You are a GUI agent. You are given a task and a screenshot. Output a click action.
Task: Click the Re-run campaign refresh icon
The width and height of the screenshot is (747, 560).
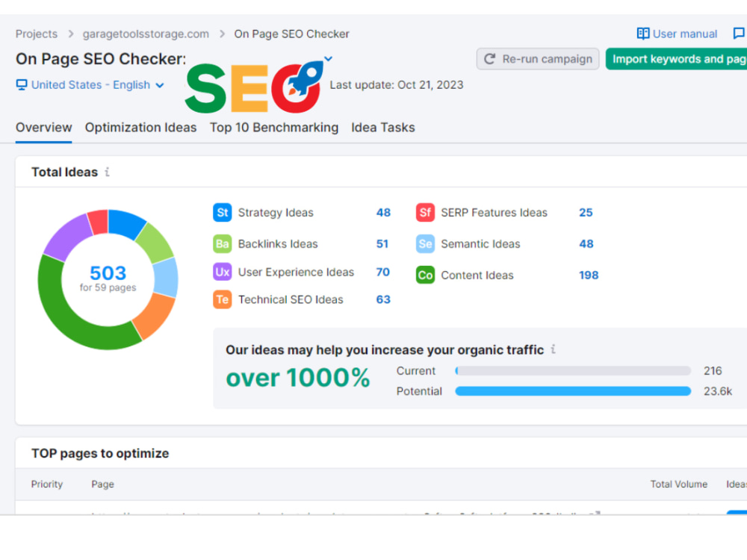click(489, 59)
